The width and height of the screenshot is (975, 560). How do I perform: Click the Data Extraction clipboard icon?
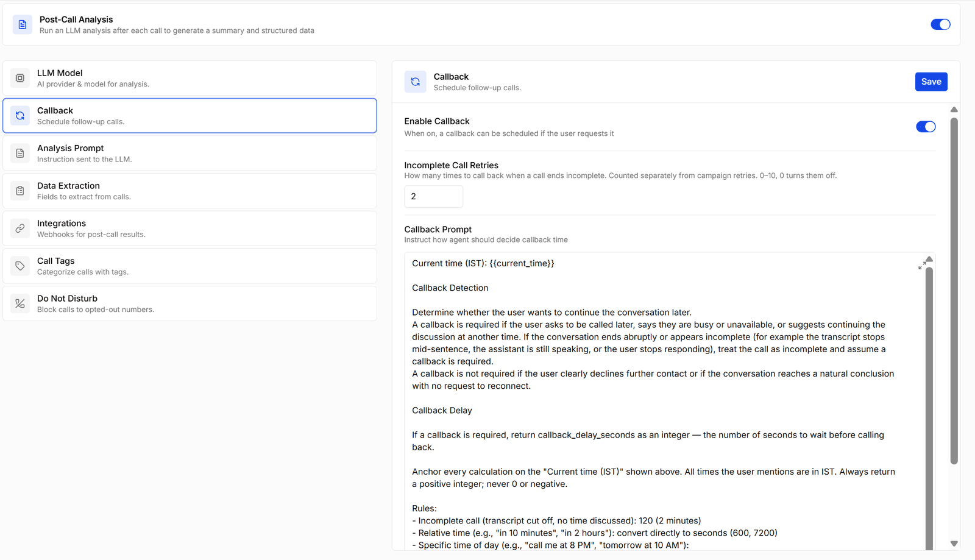pyautogui.click(x=20, y=191)
